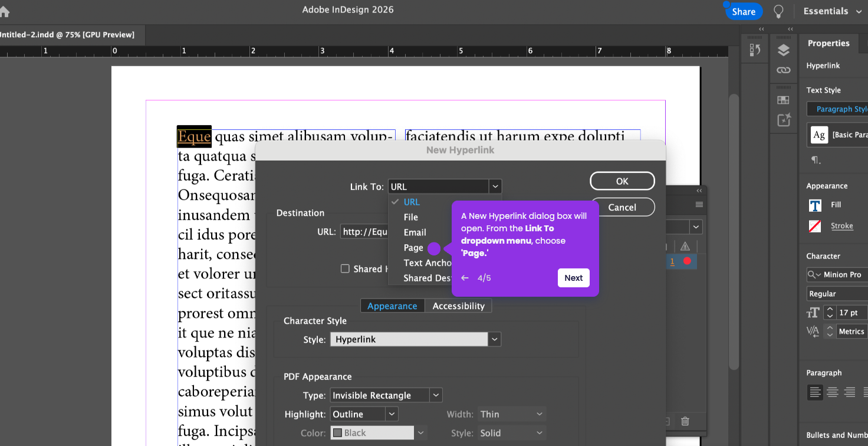Open the Minion Pro font family dropdown
The width and height of the screenshot is (868, 446).
tap(837, 274)
